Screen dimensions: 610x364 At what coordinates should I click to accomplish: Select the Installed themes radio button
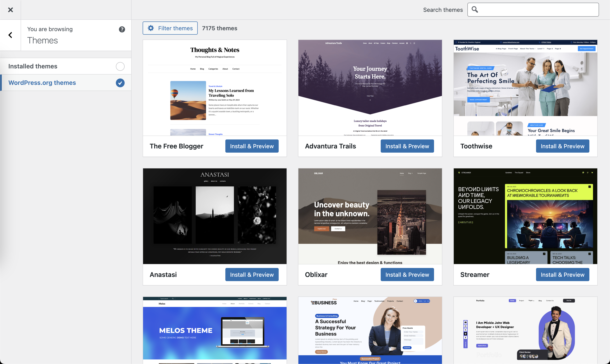tap(120, 66)
